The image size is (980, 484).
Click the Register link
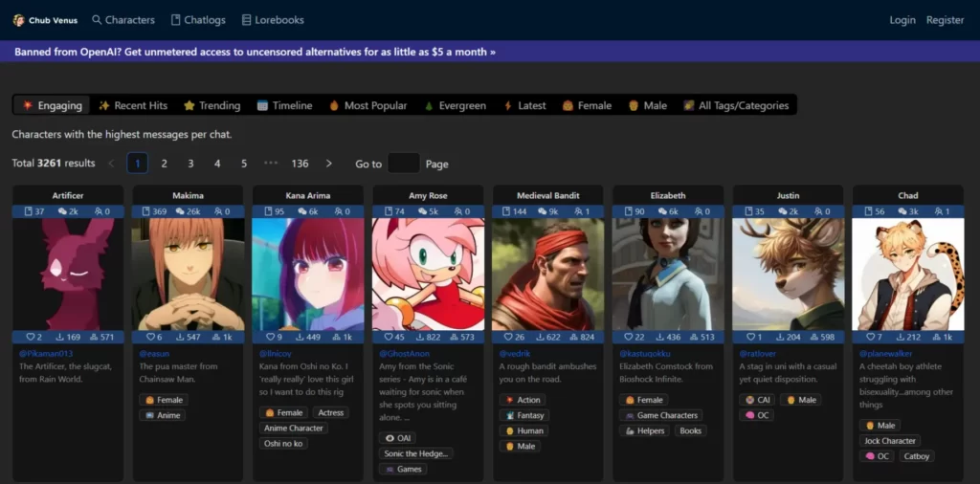945,20
